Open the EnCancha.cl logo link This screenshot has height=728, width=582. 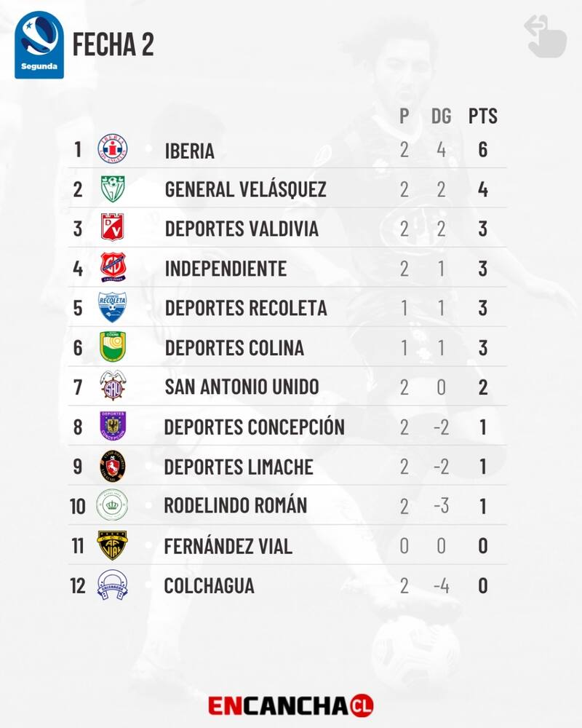pyautogui.click(x=290, y=705)
